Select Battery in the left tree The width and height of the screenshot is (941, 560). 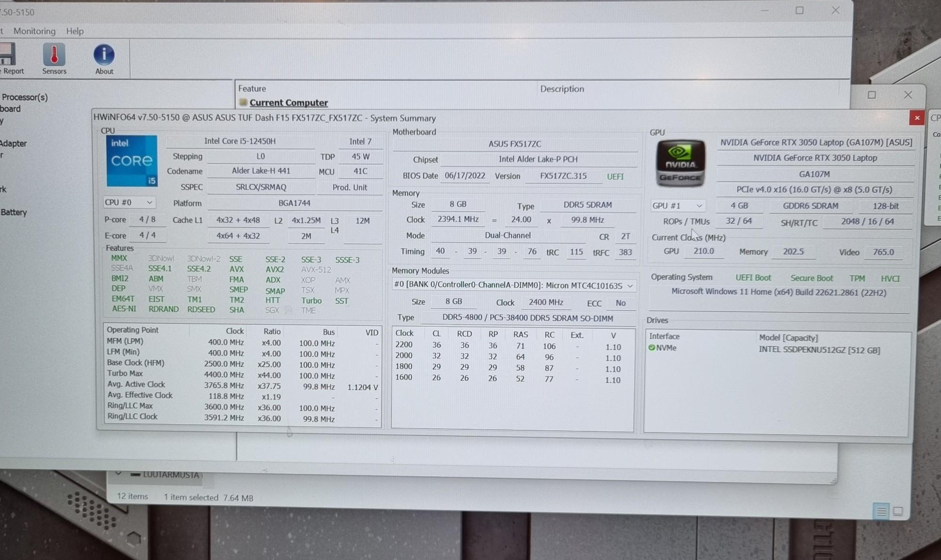click(x=14, y=212)
